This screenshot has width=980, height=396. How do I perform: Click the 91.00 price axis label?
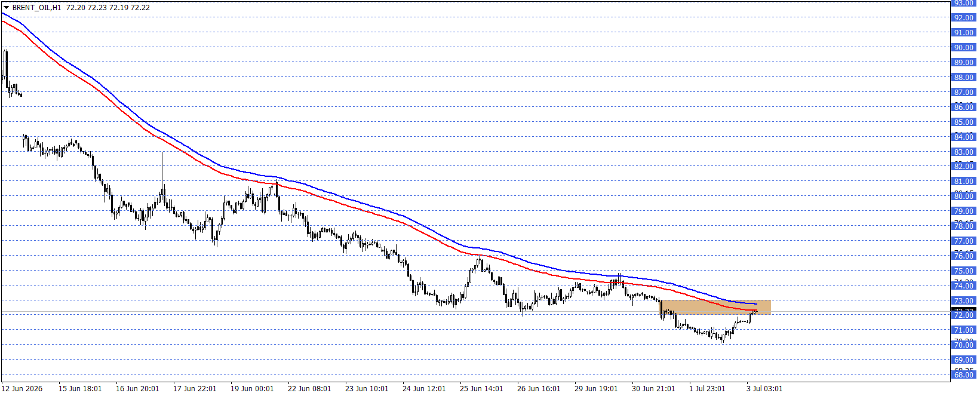pos(963,33)
